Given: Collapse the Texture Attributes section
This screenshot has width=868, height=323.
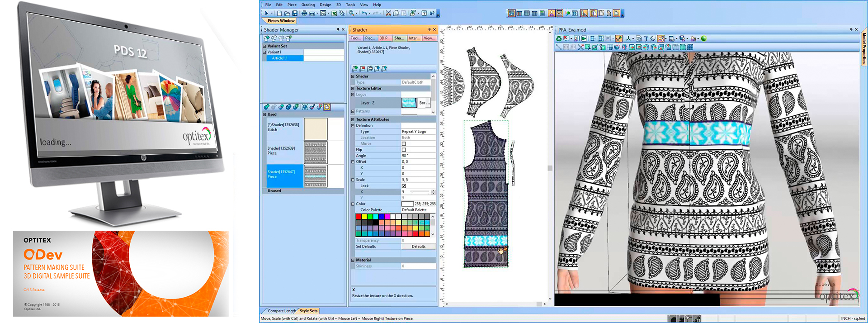Looking at the screenshot, I should pos(353,119).
